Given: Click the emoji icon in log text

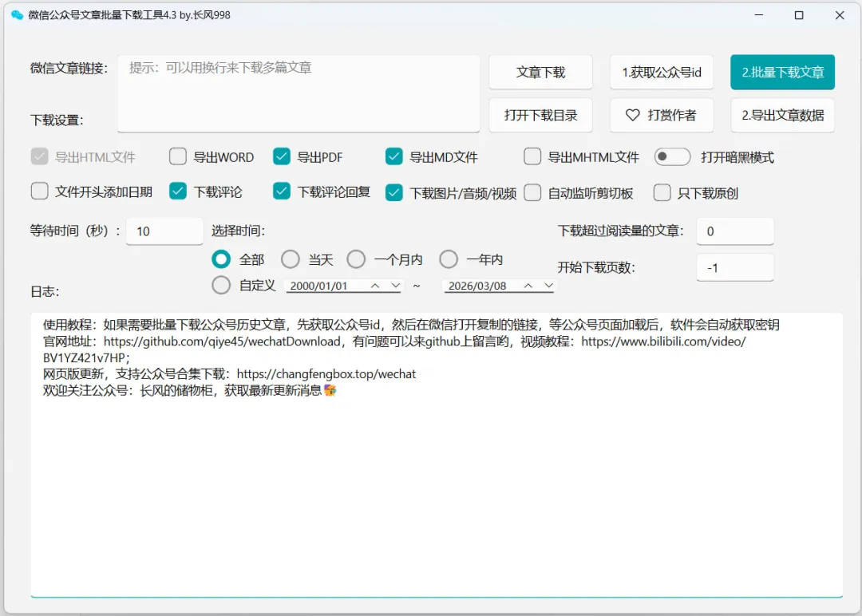Looking at the screenshot, I should tap(330, 391).
